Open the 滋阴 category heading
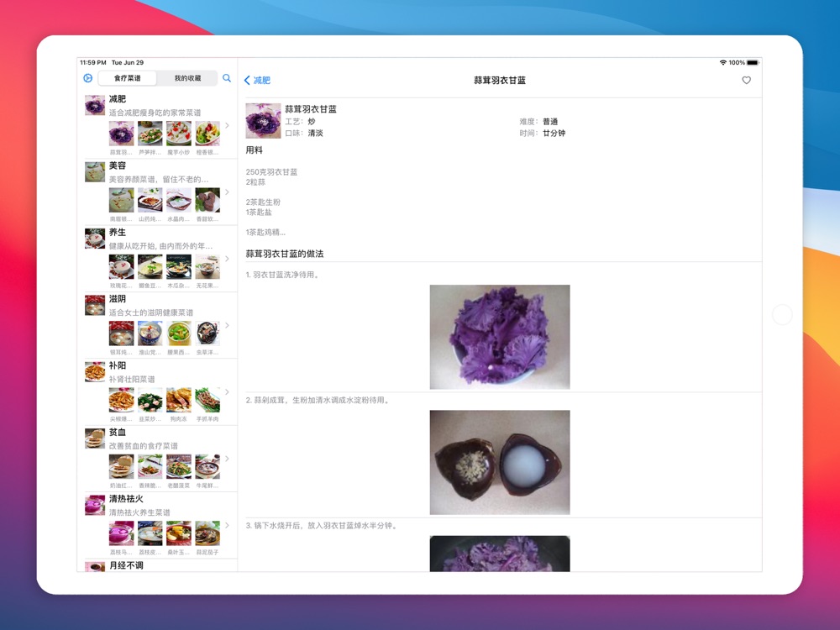Screen dimensions: 840x630 [x=118, y=299]
